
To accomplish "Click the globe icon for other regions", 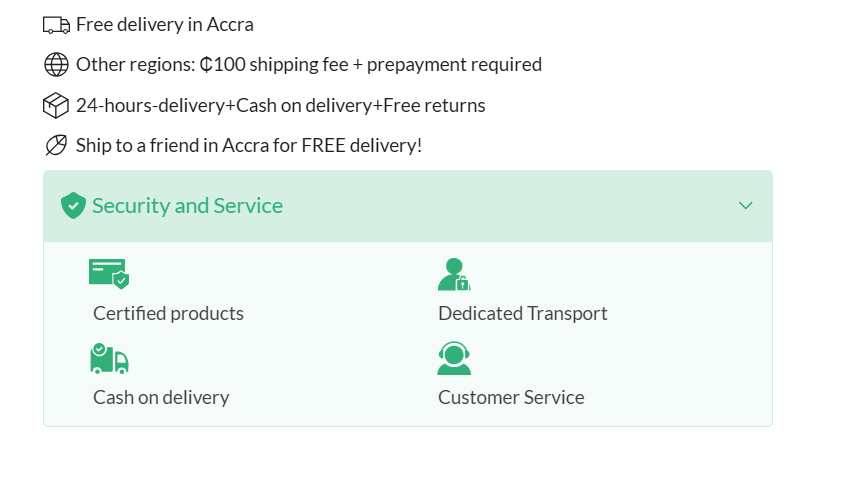I will point(56,65).
